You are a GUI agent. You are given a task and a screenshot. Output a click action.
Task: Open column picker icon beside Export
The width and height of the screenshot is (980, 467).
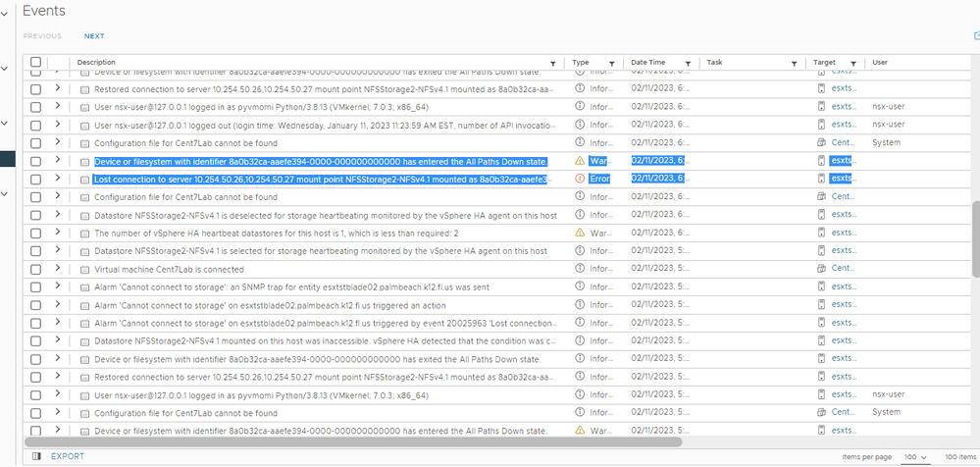(36, 456)
